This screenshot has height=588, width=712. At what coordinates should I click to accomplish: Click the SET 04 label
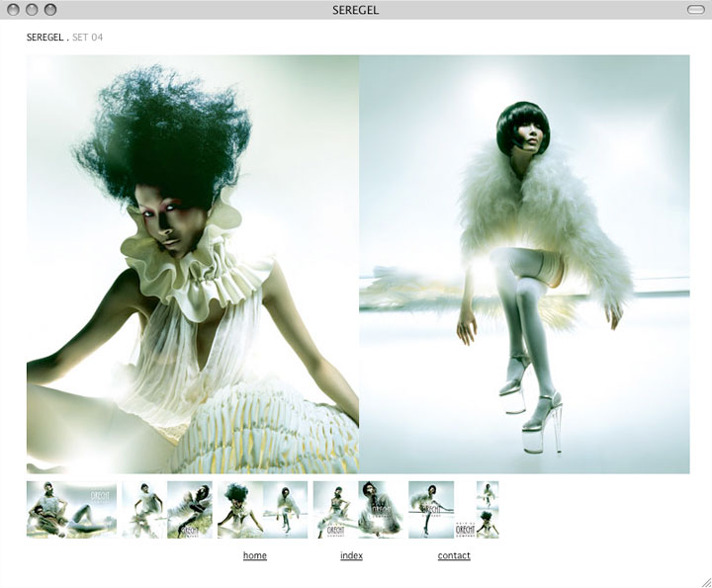click(x=88, y=38)
